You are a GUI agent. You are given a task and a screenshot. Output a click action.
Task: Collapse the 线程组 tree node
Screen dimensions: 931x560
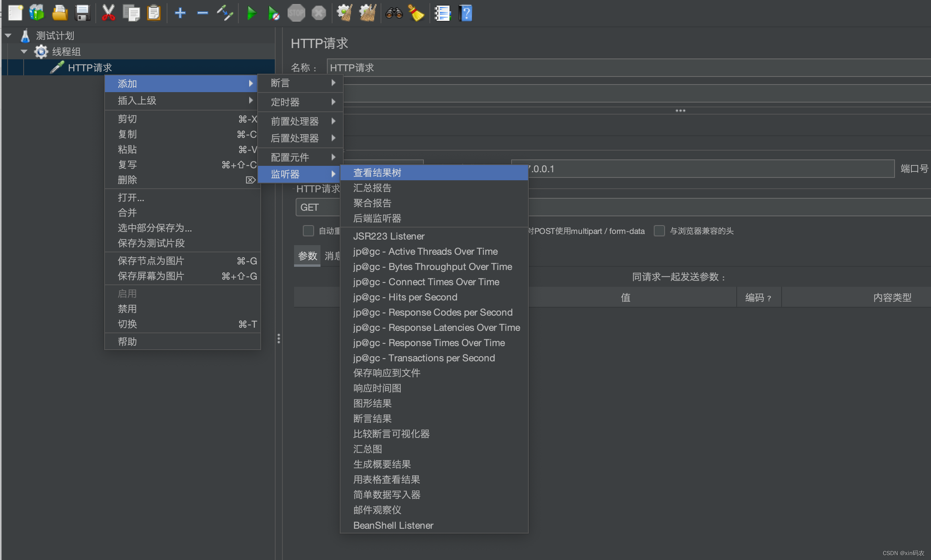[x=24, y=51]
